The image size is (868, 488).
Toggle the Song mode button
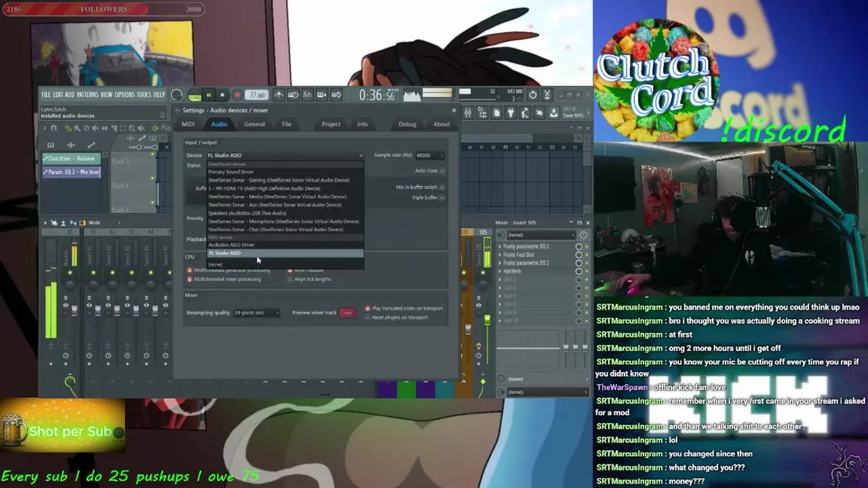(x=195, y=96)
